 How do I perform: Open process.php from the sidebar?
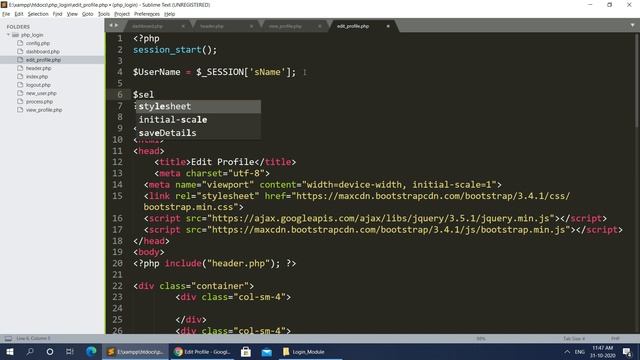point(39,102)
